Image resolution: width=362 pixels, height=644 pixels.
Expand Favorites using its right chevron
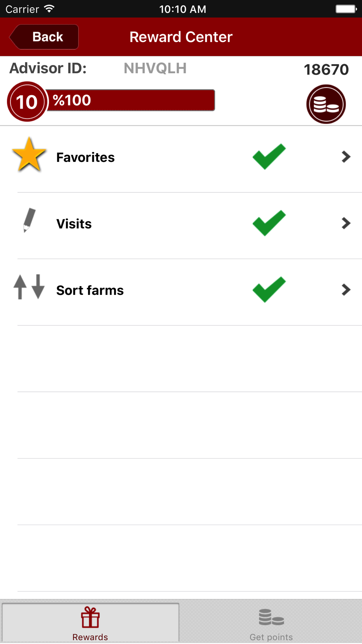click(346, 156)
